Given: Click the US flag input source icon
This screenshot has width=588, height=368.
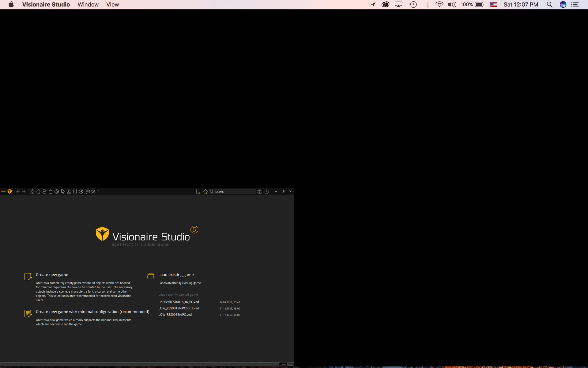Looking at the screenshot, I should 494,5.
